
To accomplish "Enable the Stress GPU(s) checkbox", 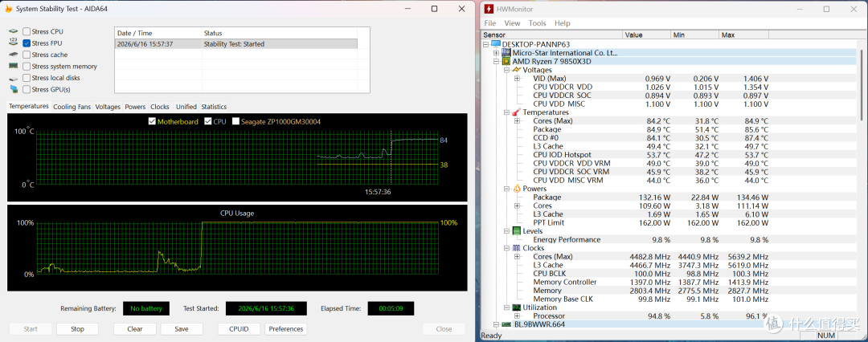I will [27, 89].
